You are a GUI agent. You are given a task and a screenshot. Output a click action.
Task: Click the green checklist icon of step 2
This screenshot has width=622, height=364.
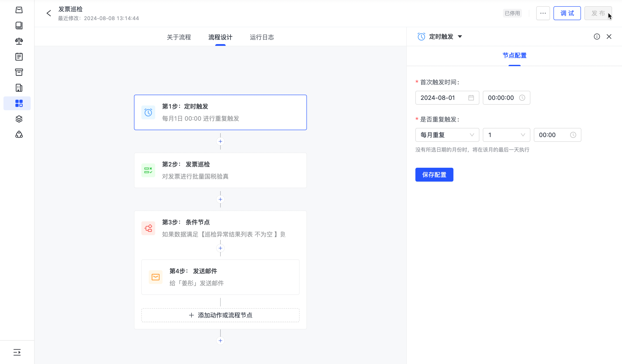tap(148, 170)
